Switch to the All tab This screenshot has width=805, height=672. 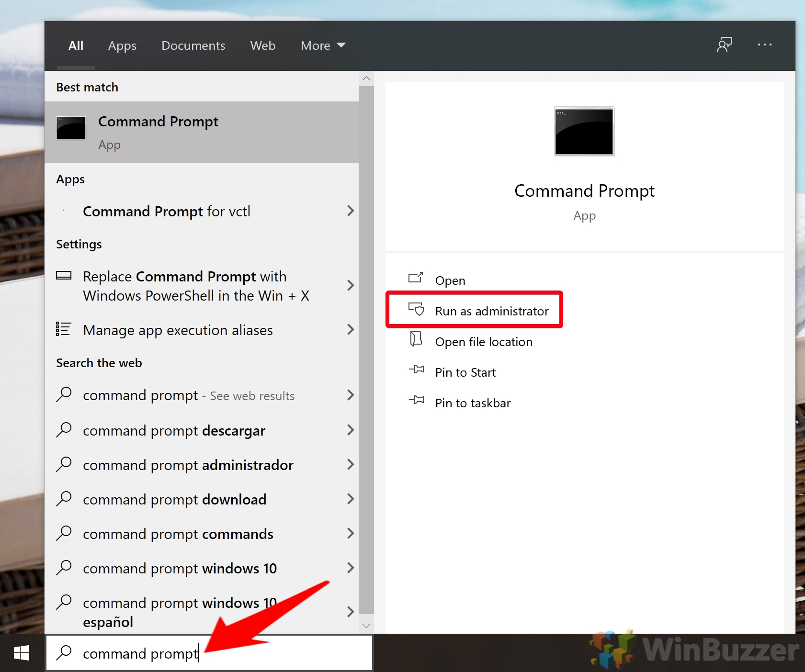pos(76,45)
